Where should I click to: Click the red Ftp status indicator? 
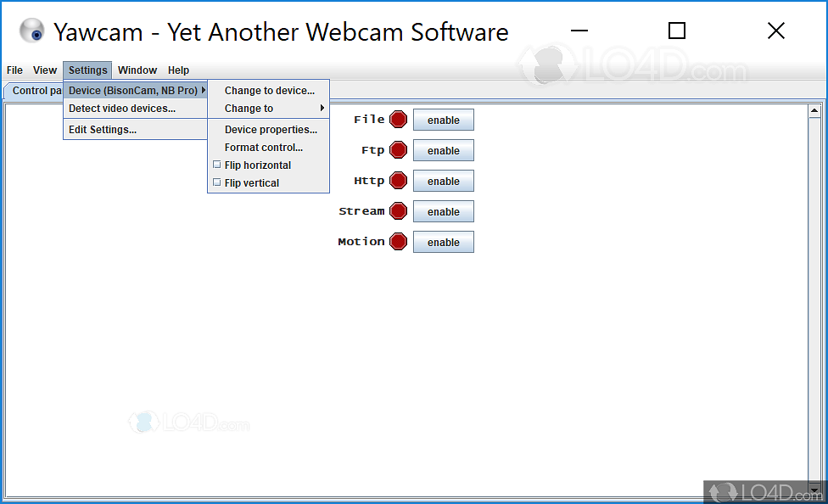398,150
